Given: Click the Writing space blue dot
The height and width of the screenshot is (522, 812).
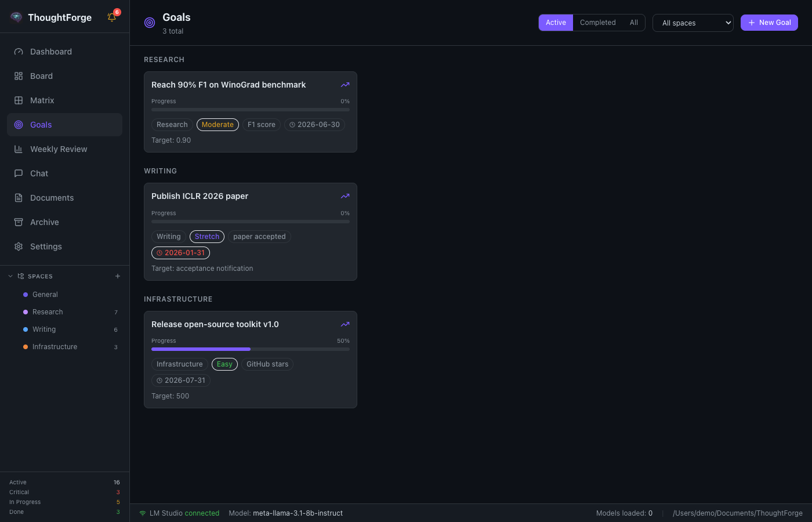Looking at the screenshot, I should [x=26, y=329].
